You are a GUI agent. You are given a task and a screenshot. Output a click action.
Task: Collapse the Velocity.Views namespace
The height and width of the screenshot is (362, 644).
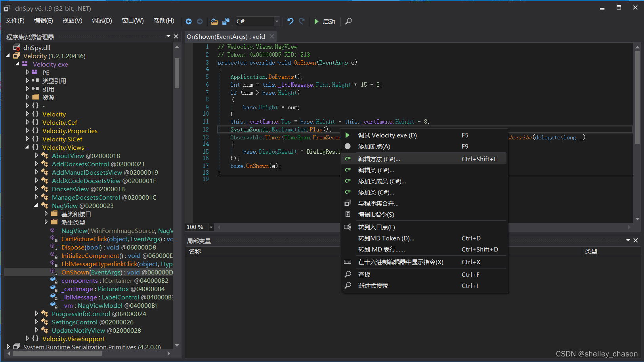pos(27,147)
